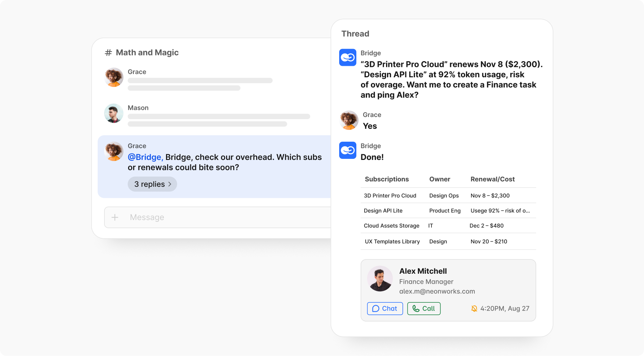Click alex.m@neonworks.com email address
The image size is (644, 356).
click(x=437, y=291)
